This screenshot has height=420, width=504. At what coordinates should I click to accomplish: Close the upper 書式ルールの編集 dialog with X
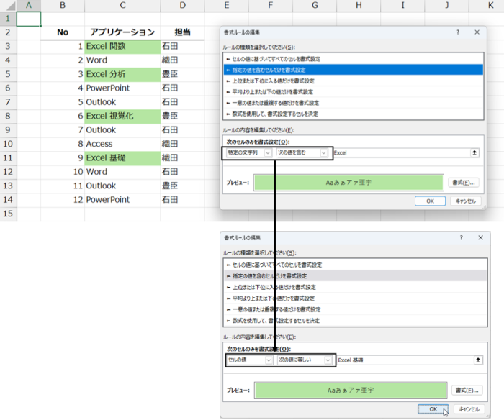tap(476, 32)
